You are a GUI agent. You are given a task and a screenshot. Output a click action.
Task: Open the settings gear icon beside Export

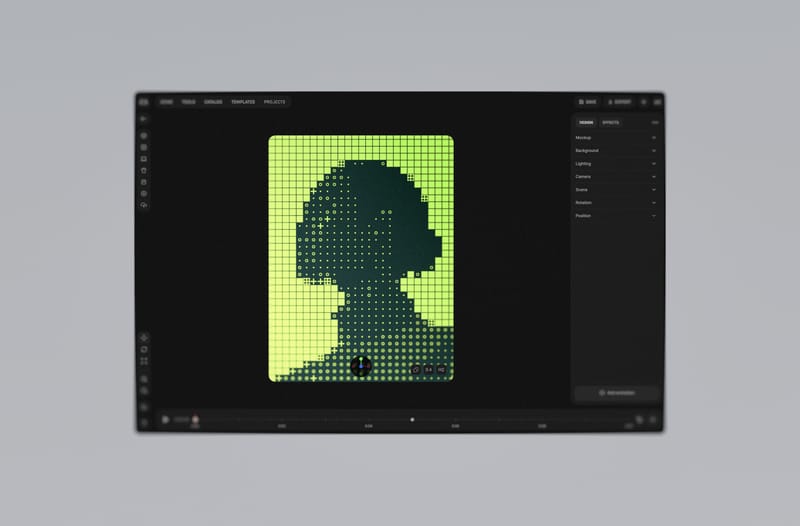(644, 102)
